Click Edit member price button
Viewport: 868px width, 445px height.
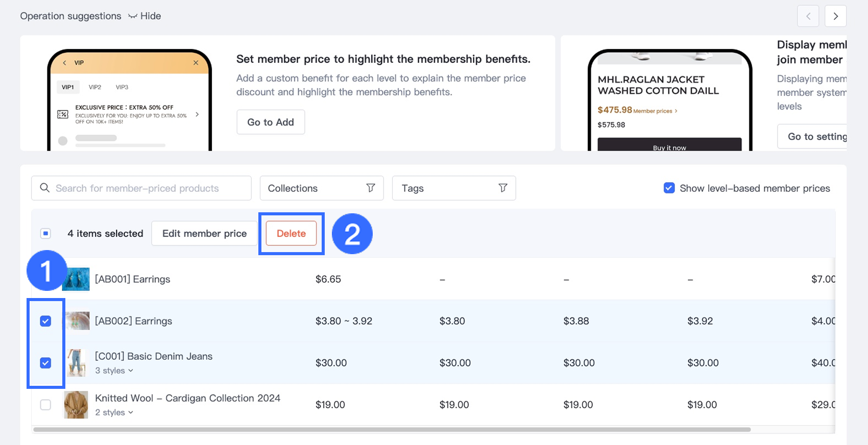(x=204, y=233)
